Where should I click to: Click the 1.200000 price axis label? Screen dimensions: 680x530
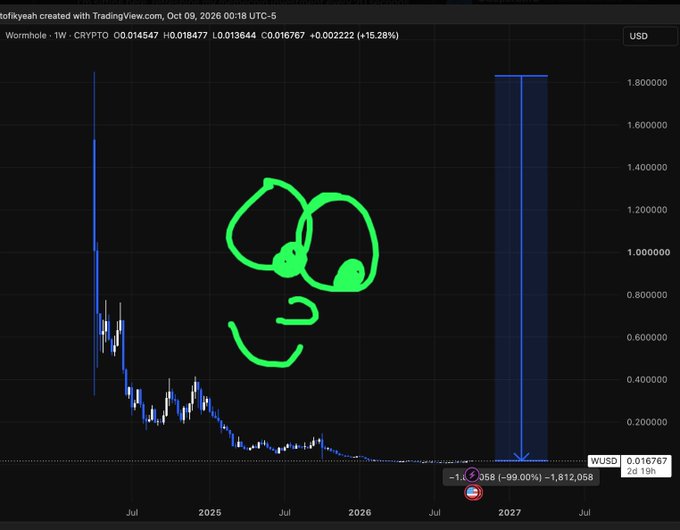coord(647,210)
